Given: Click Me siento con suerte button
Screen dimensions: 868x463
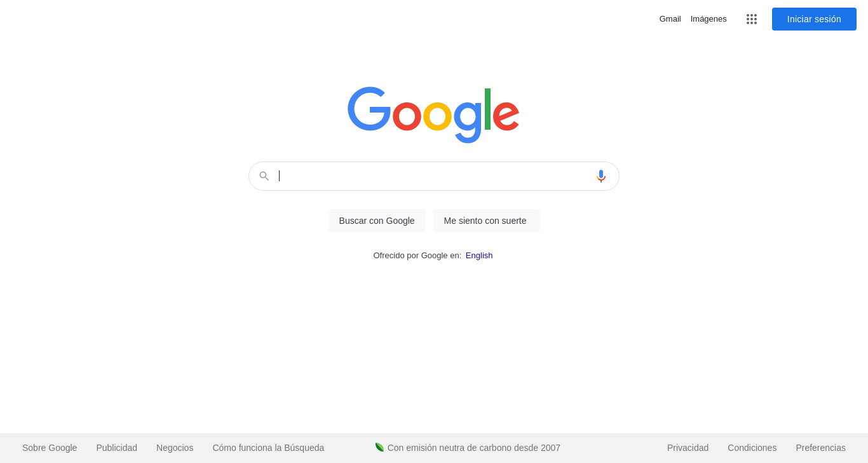Looking at the screenshot, I should point(485,221).
